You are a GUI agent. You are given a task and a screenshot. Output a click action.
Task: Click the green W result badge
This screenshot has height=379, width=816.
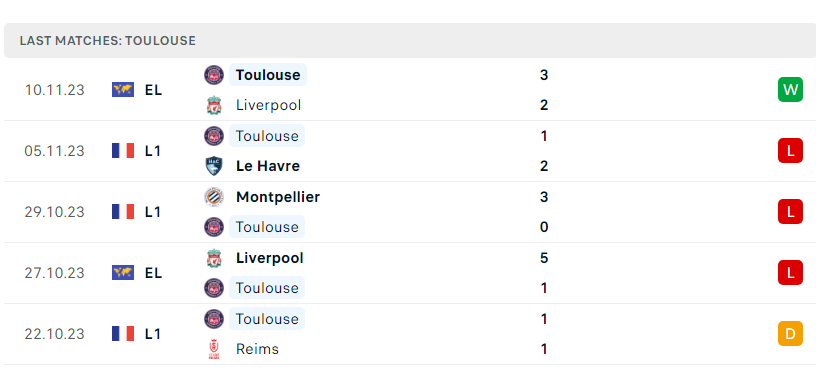pyautogui.click(x=790, y=90)
